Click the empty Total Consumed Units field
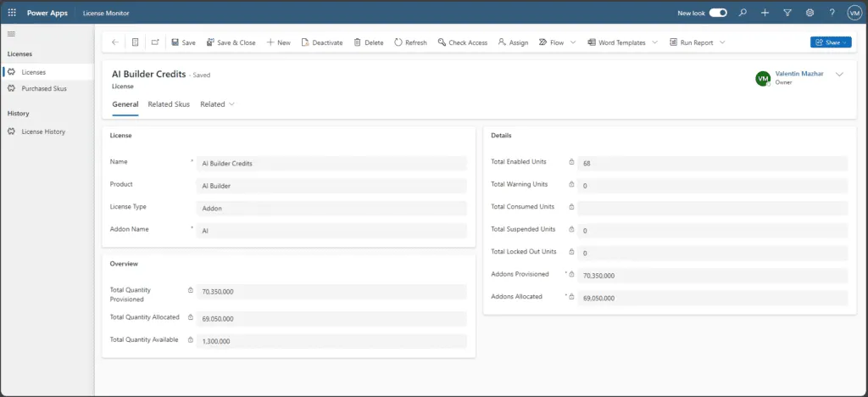 click(x=712, y=208)
